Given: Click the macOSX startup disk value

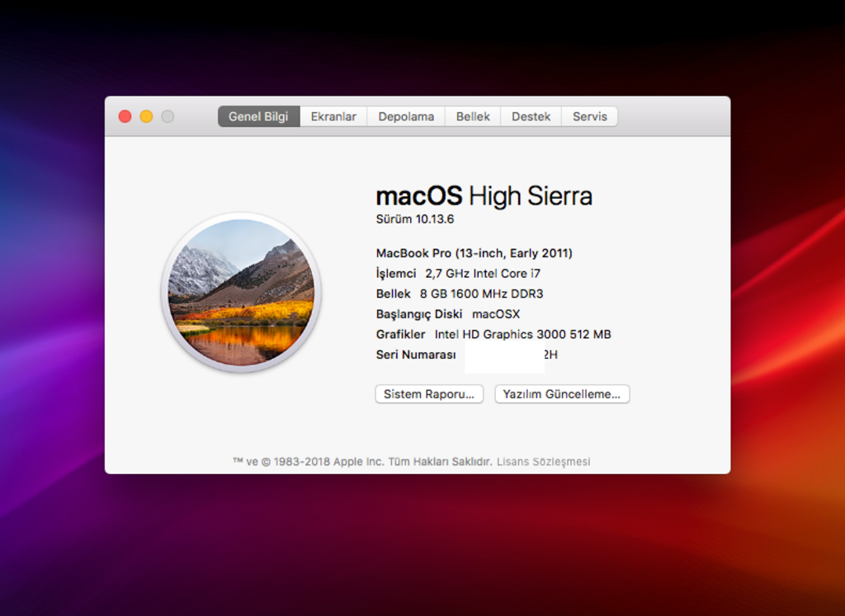Looking at the screenshot, I should pos(496,314).
